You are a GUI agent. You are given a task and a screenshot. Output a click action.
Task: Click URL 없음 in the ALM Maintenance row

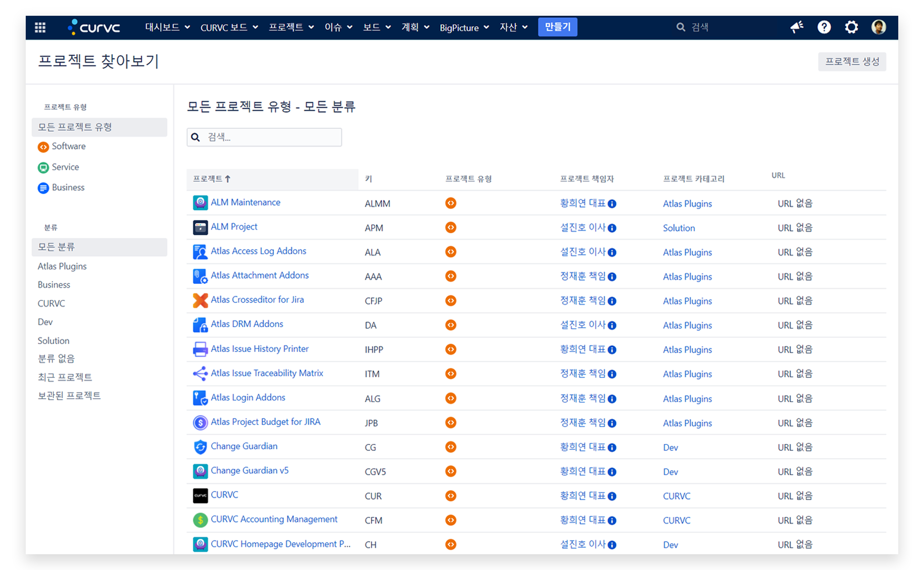[x=795, y=203]
